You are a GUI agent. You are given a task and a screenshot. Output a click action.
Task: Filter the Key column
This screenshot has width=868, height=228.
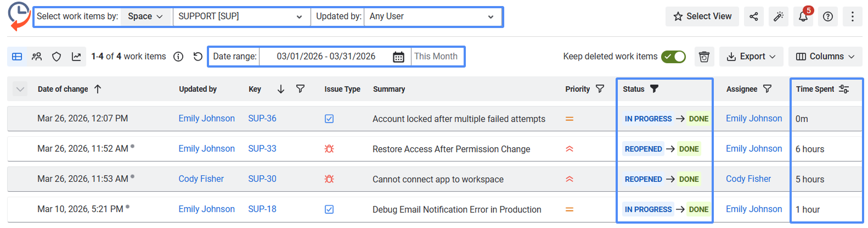(x=300, y=89)
